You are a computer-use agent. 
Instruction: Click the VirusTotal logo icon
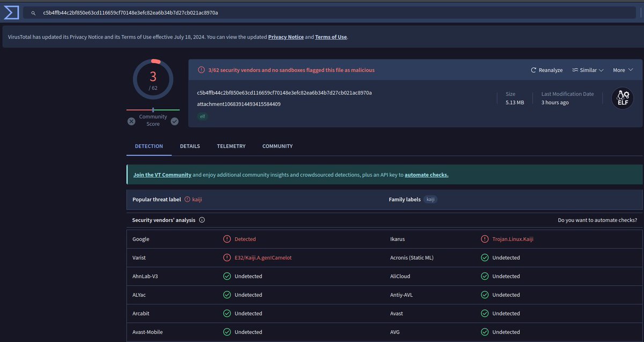tap(11, 12)
